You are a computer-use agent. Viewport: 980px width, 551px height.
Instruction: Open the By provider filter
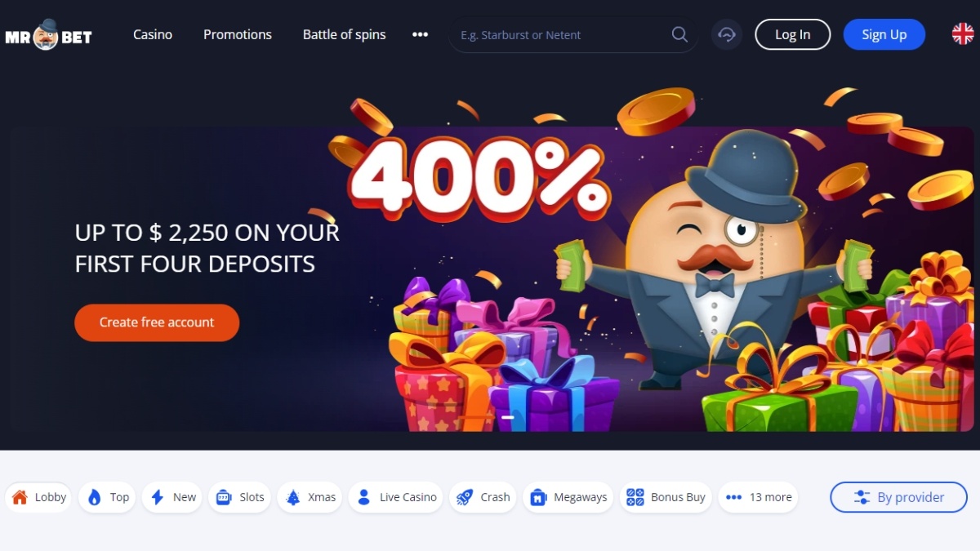[x=899, y=497]
